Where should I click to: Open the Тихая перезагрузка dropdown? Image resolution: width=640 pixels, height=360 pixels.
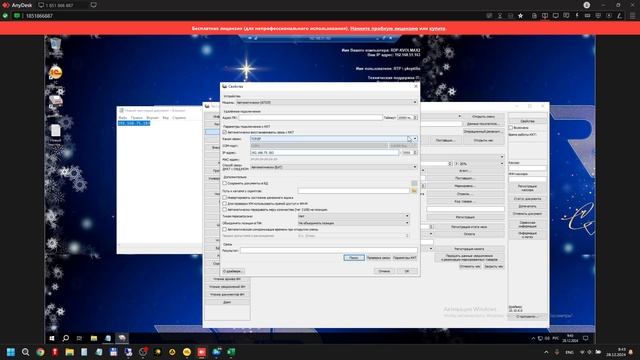pyautogui.click(x=353, y=216)
